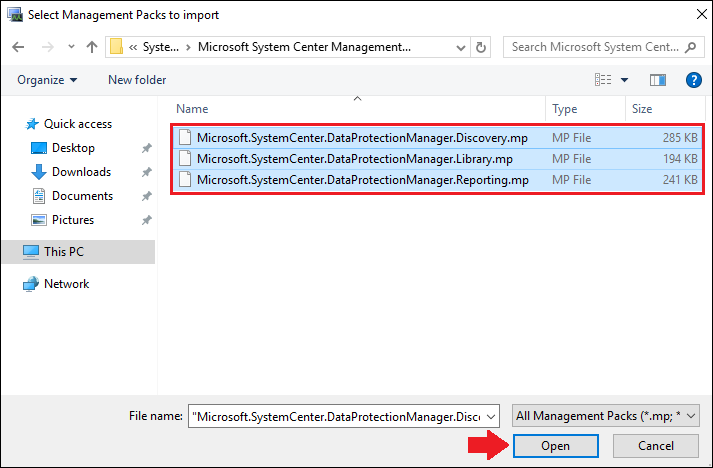Change view using the view layout icon

603,80
